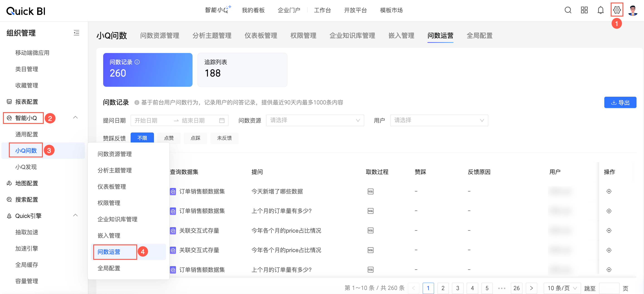Switch to 问数资源管理 tab
This screenshot has height=294, width=644.
coord(159,36)
